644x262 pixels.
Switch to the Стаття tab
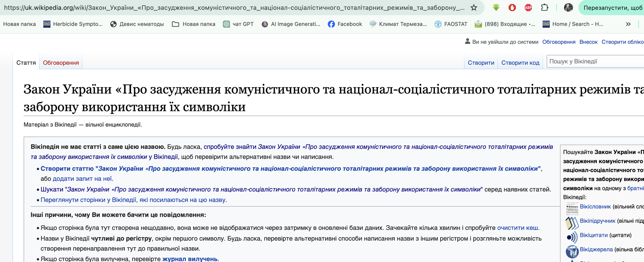[x=26, y=63]
